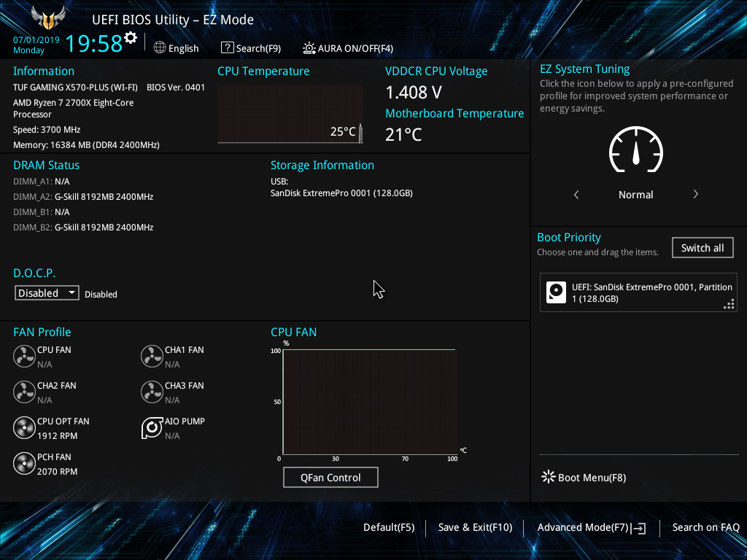The width and height of the screenshot is (747, 560).
Task: Click the Switch all button
Action: click(x=703, y=248)
